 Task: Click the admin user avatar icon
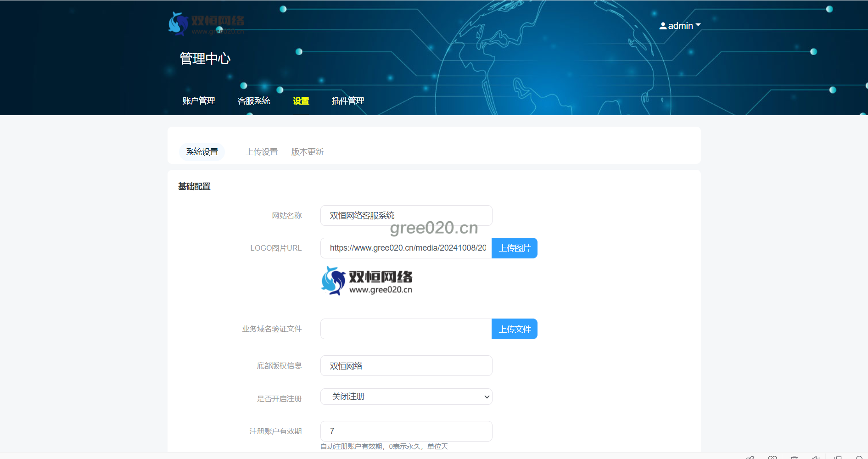tap(663, 26)
